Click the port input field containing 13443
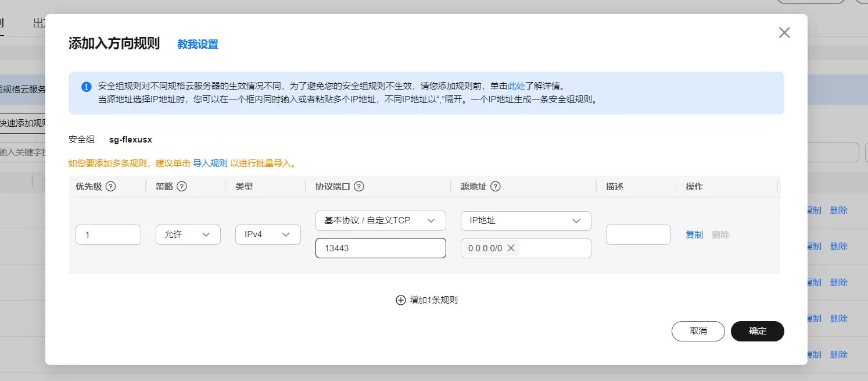The image size is (868, 381). coord(381,248)
